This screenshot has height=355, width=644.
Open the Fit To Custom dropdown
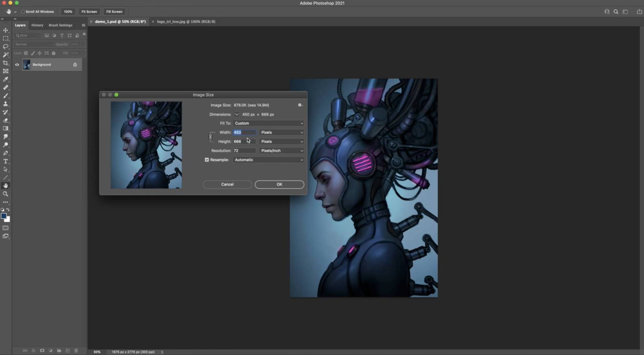click(268, 123)
